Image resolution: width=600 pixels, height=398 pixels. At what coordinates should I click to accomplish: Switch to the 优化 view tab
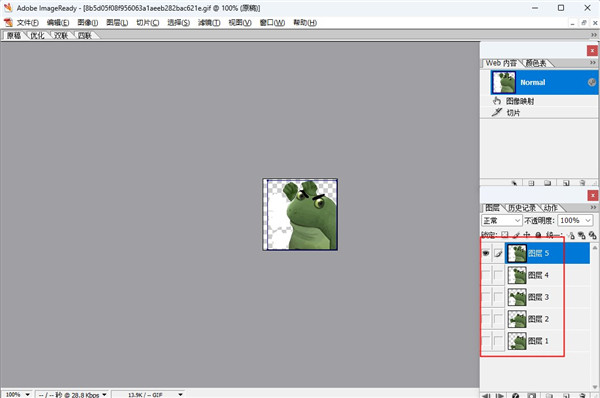38,36
